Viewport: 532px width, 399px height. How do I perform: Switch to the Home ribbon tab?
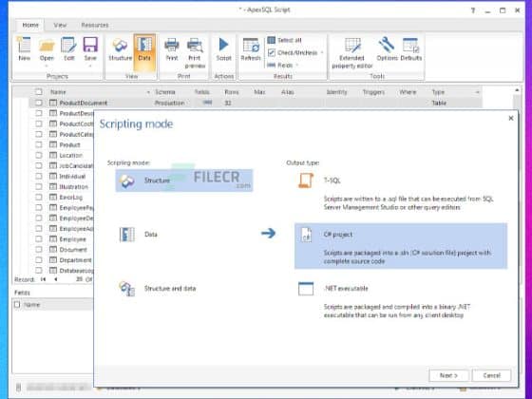(x=30, y=25)
